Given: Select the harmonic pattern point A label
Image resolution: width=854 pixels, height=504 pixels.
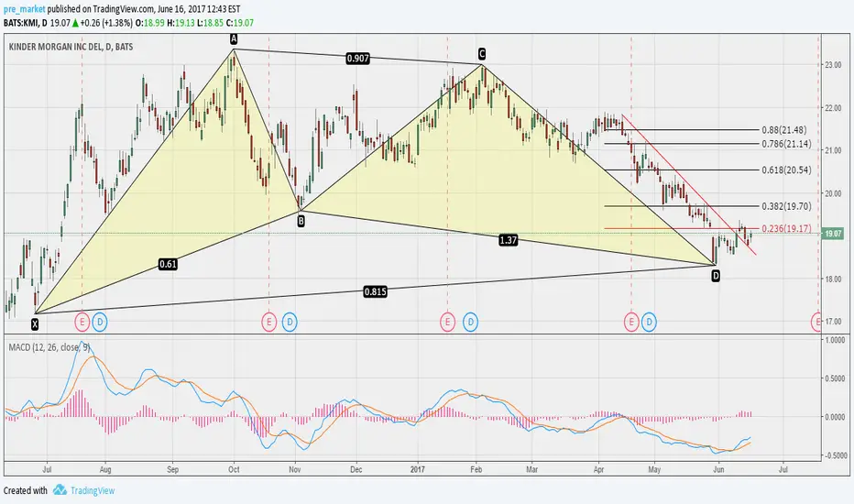Looking at the screenshot, I should click(x=234, y=38).
